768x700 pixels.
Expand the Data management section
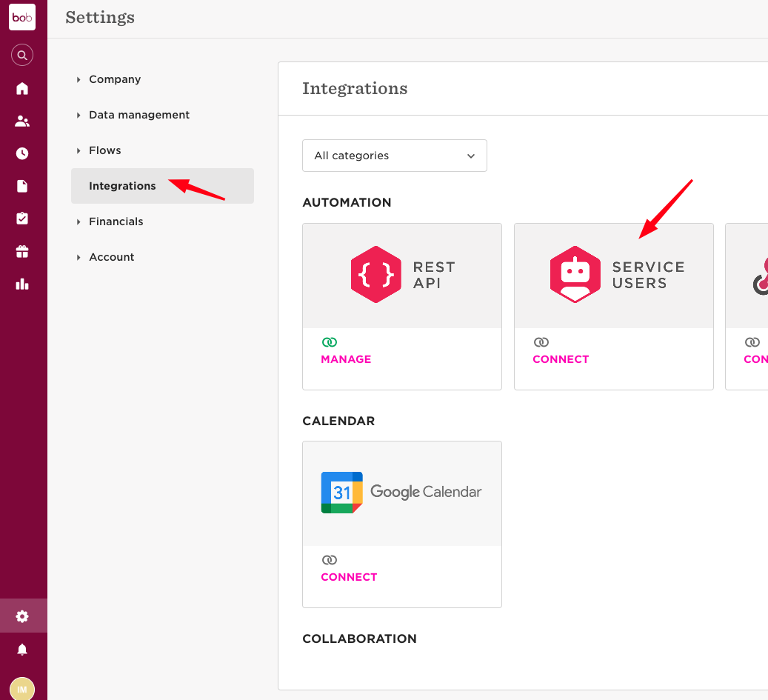139,115
